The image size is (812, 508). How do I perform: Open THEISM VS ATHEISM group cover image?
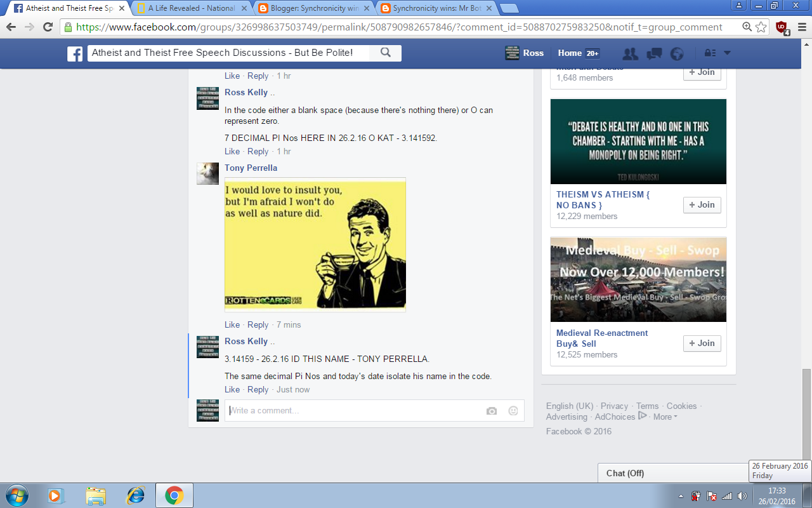point(638,142)
